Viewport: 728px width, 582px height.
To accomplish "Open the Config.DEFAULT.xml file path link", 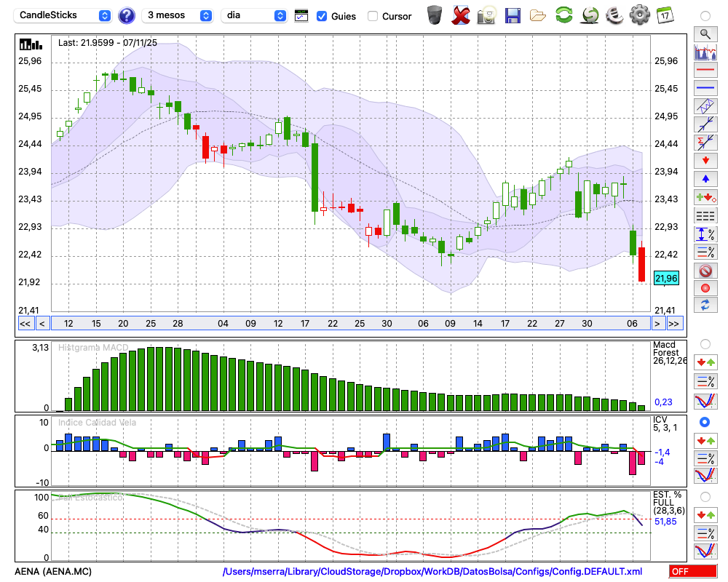I will 432,572.
